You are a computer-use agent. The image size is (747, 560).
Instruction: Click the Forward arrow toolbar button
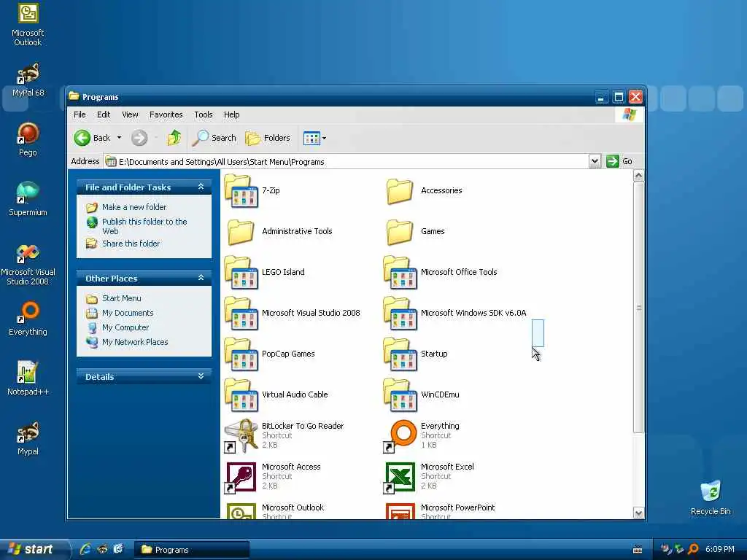click(x=139, y=138)
